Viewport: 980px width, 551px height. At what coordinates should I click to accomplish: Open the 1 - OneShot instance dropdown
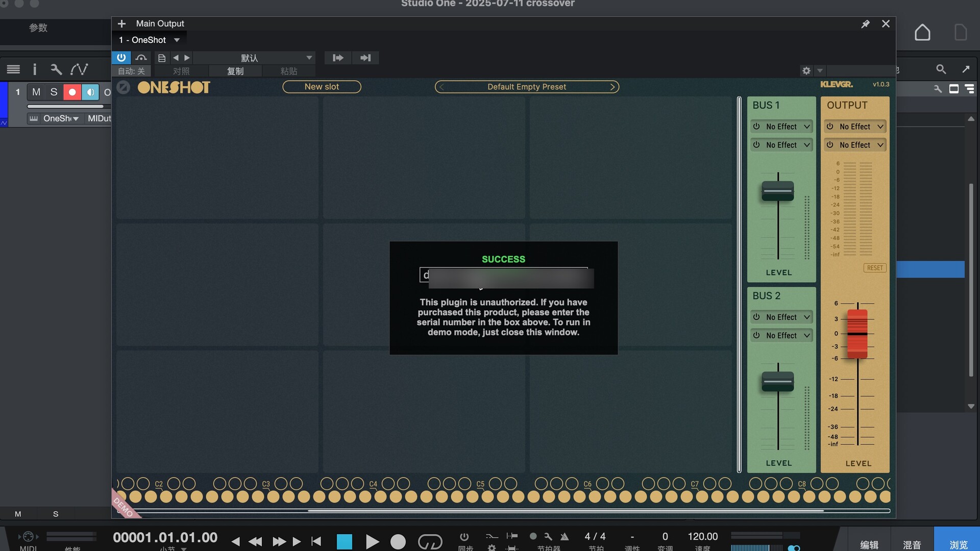pyautogui.click(x=150, y=40)
